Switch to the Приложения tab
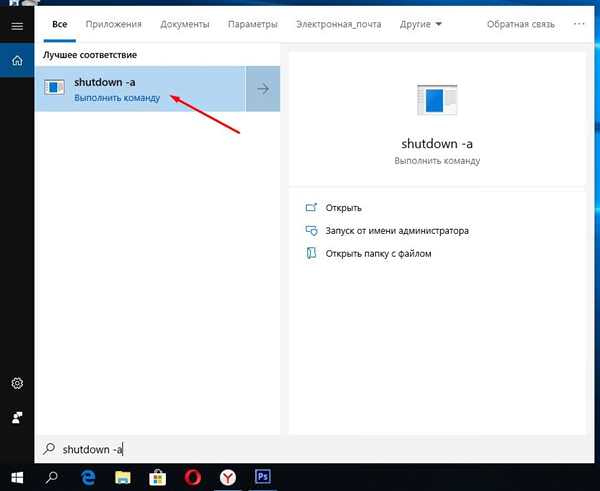The width and height of the screenshot is (600, 491). [x=114, y=24]
